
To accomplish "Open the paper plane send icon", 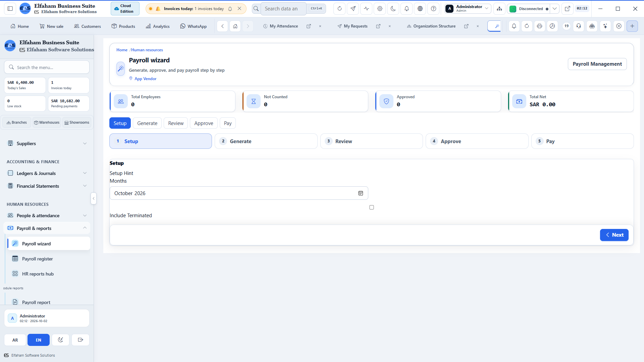I will tap(353, 9).
